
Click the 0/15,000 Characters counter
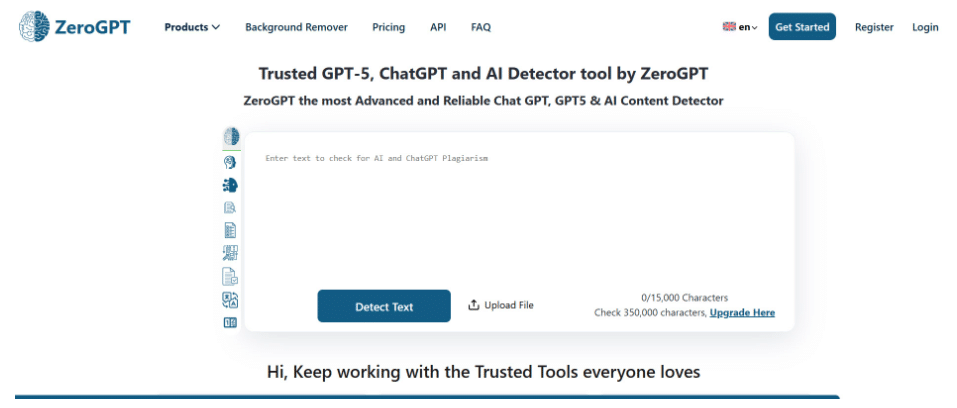point(684,298)
